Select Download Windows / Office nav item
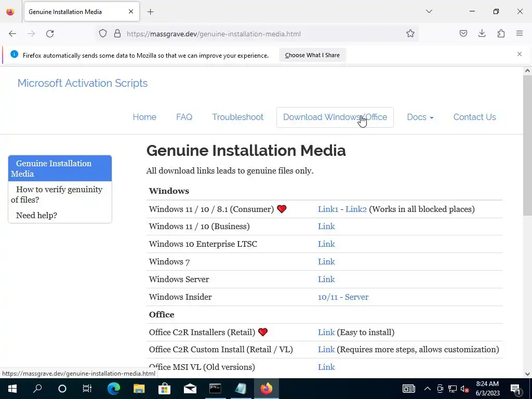This screenshot has width=532, height=399. 335,117
